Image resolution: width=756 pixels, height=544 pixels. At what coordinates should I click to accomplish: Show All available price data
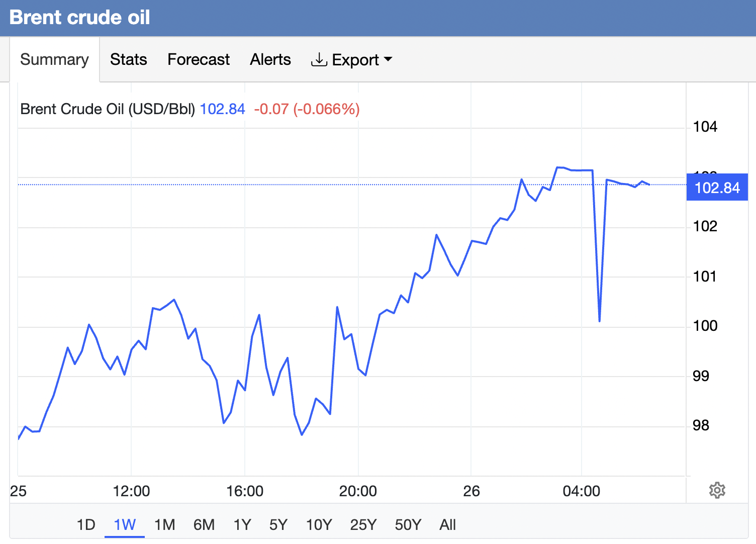pos(447,525)
